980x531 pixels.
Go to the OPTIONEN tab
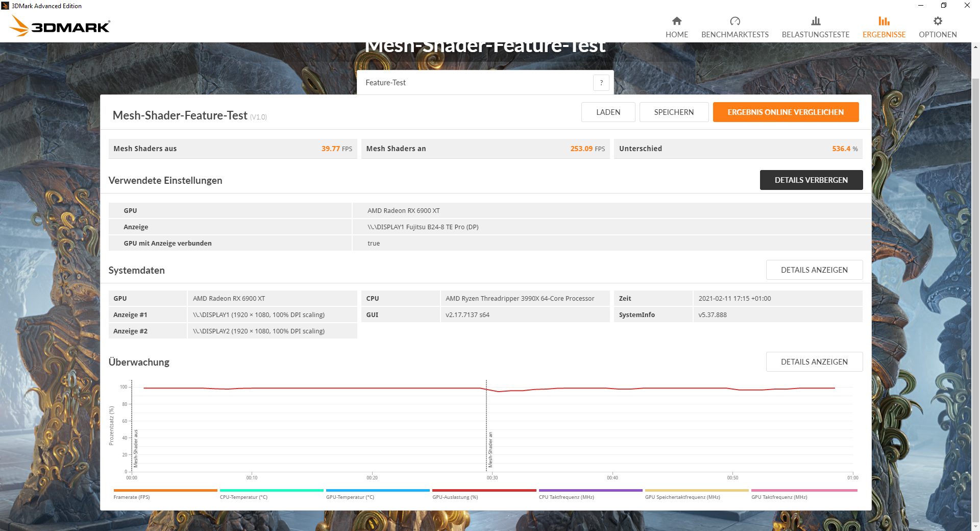(x=938, y=27)
